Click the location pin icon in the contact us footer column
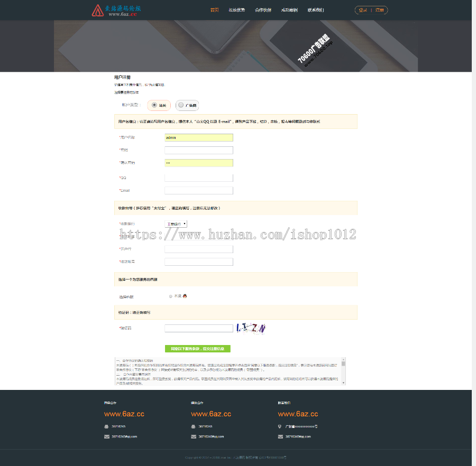 click(x=280, y=426)
